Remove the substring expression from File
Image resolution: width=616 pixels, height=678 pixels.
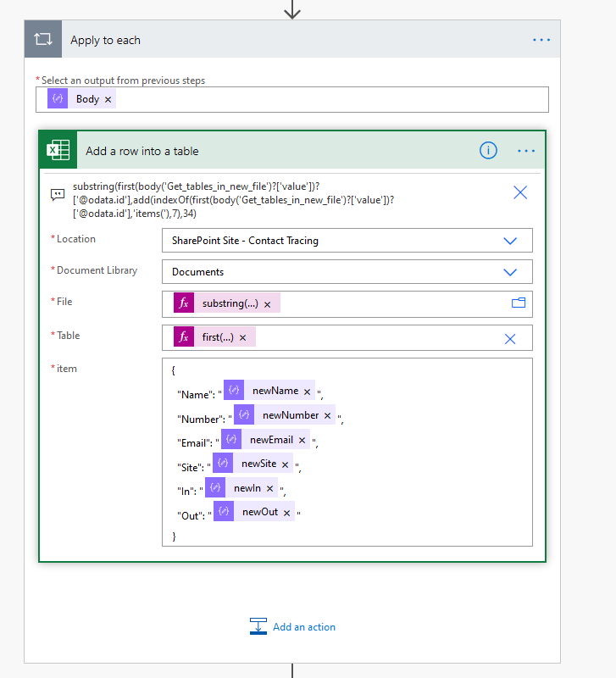(x=267, y=304)
